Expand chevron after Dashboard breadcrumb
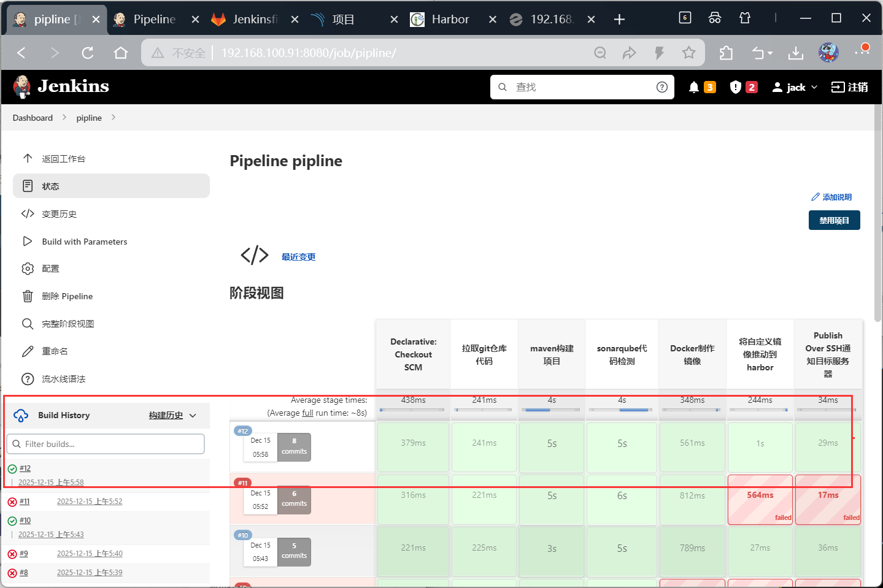This screenshot has height=588, width=883. tap(64, 117)
